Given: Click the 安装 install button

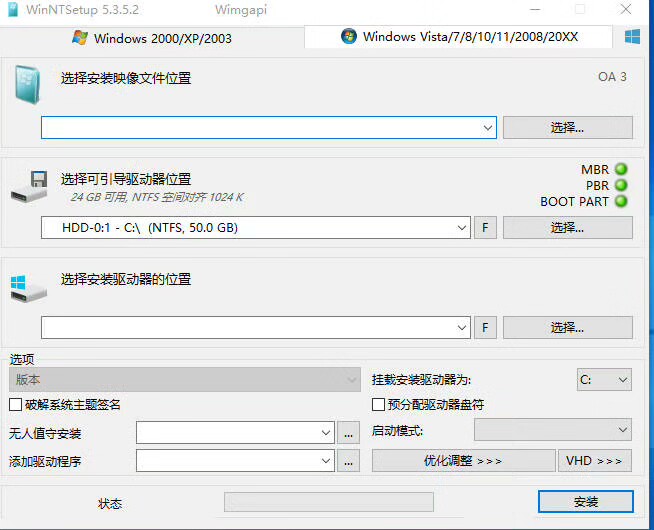Looking at the screenshot, I should (x=586, y=502).
